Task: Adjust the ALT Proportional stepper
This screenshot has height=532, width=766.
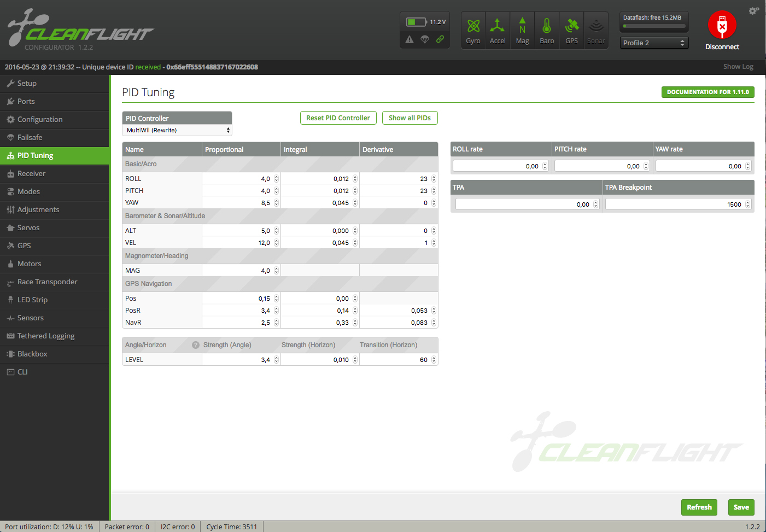Action: pos(276,231)
